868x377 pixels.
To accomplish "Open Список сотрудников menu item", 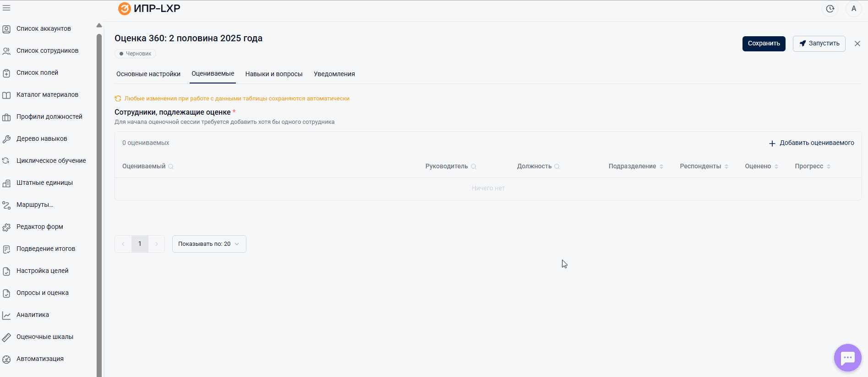I will tap(48, 51).
